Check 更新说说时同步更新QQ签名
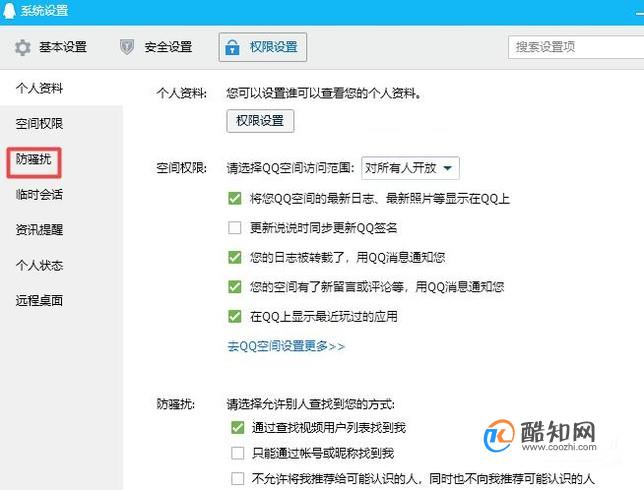The width and height of the screenshot is (644, 490). pos(235,228)
